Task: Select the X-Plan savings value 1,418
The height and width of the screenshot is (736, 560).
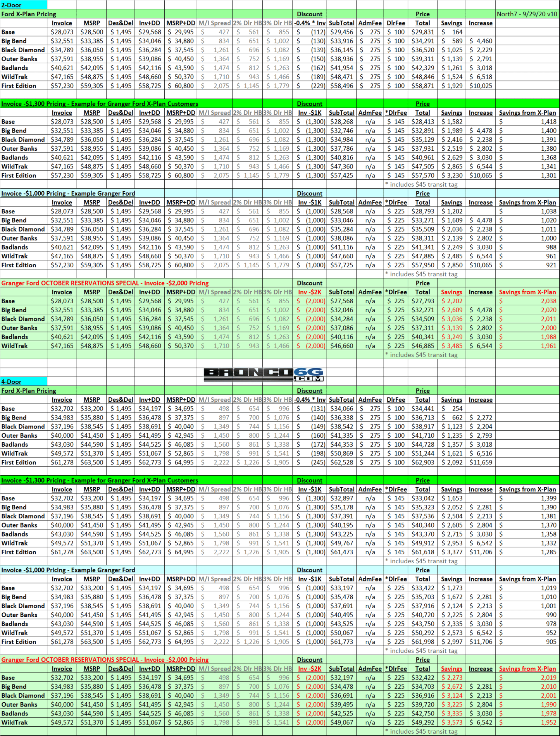Action: (x=528, y=122)
